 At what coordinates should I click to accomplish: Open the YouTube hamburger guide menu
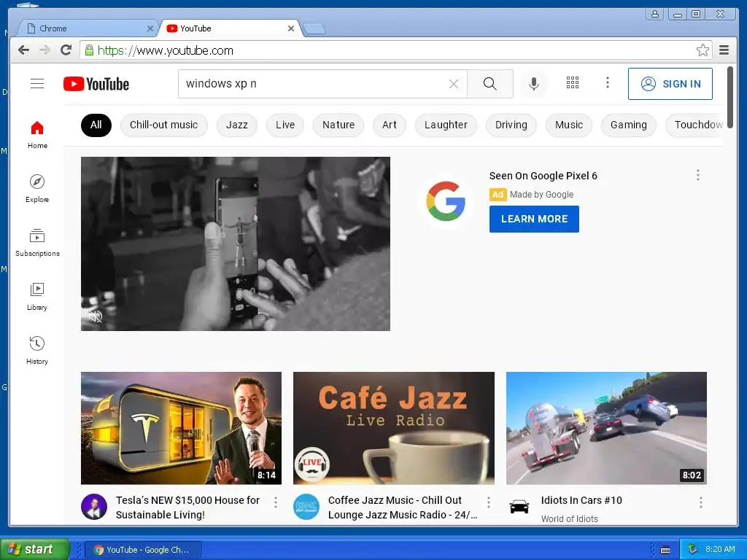click(x=37, y=84)
